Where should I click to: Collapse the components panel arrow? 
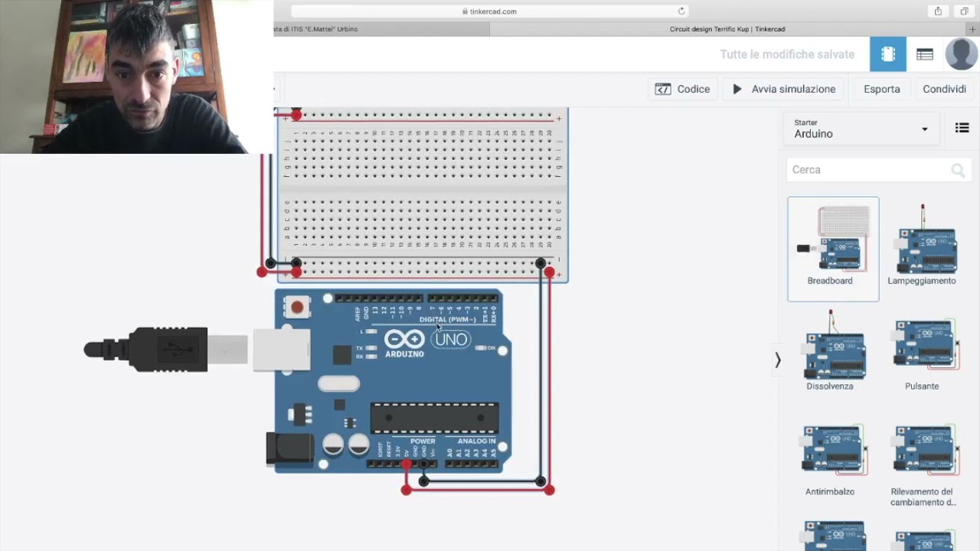(x=778, y=360)
